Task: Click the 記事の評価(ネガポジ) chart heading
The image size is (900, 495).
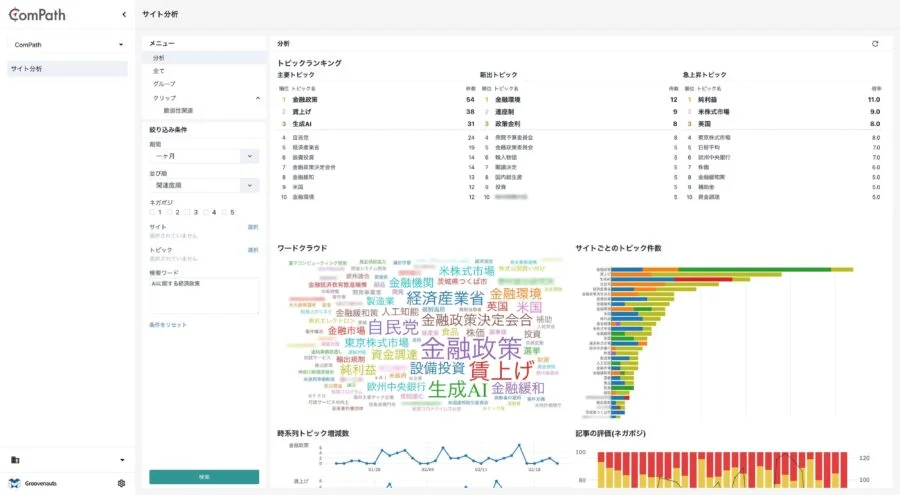Action: [610, 434]
